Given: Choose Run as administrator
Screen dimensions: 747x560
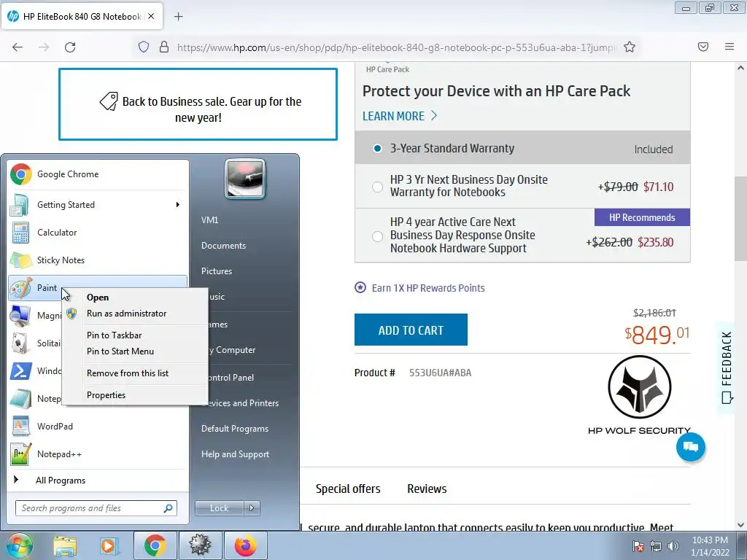Looking at the screenshot, I should tap(127, 314).
